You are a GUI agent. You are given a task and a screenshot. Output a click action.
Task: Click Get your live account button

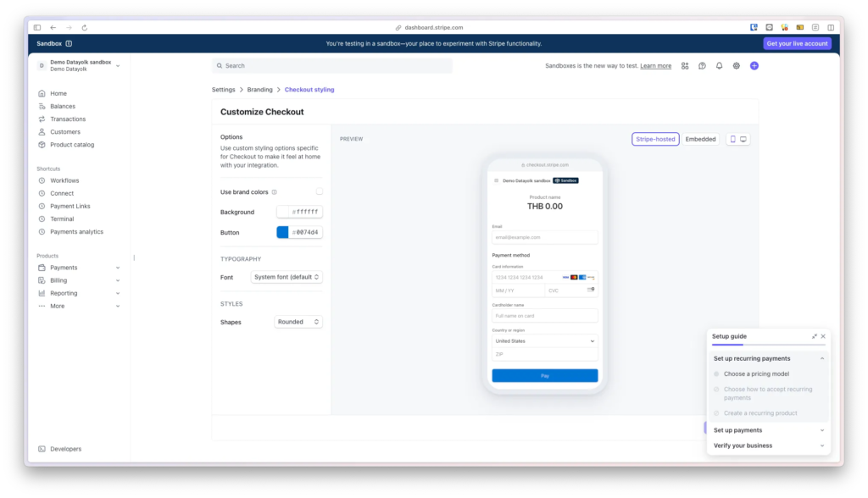coord(797,44)
